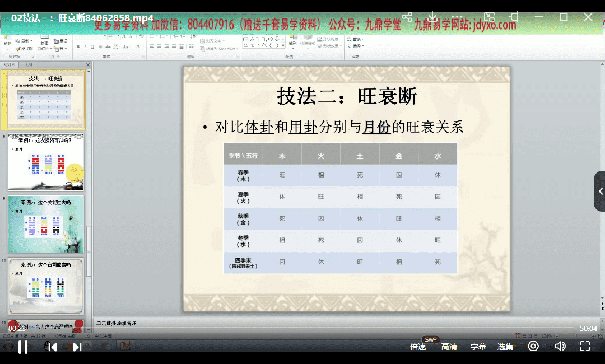Toggle the picture-in-picture mini player
Screen dimensions: 605x364
coord(490,17)
